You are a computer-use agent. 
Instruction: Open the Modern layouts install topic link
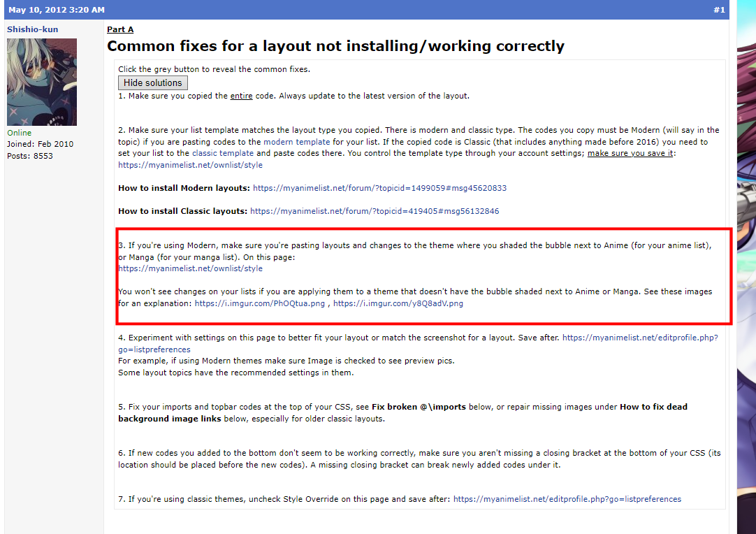379,188
